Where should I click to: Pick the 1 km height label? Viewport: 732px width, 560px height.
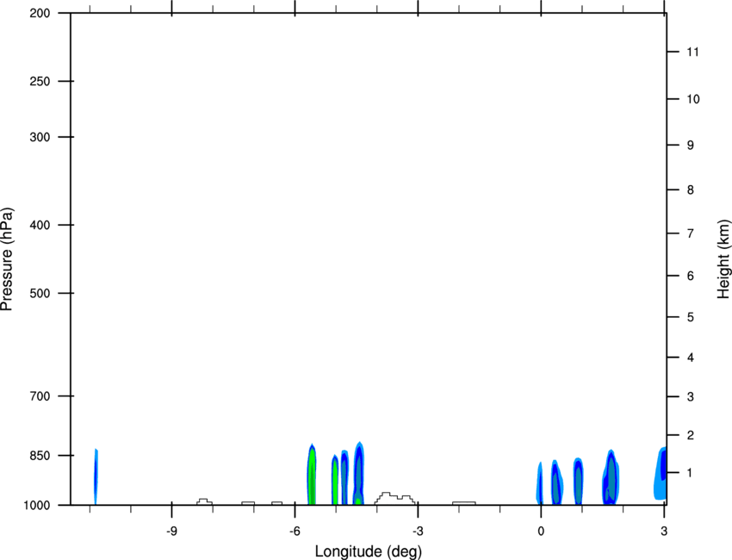pyautogui.click(x=690, y=473)
